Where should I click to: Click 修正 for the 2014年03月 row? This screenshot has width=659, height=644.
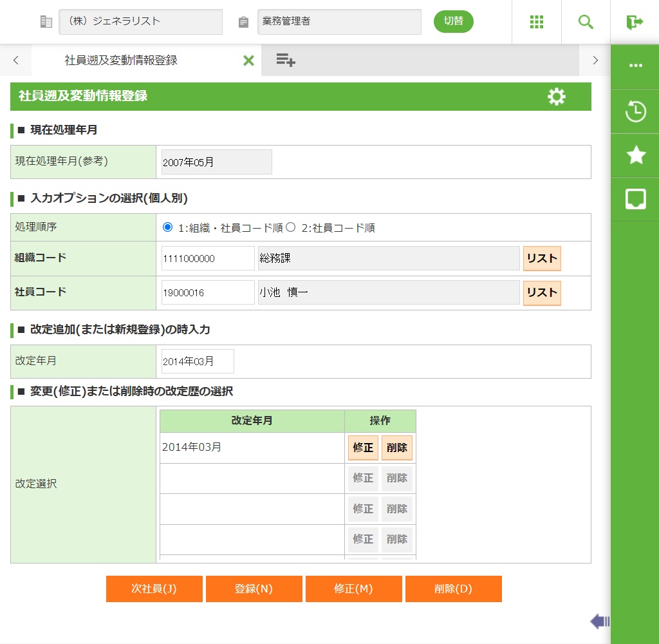coord(363,448)
